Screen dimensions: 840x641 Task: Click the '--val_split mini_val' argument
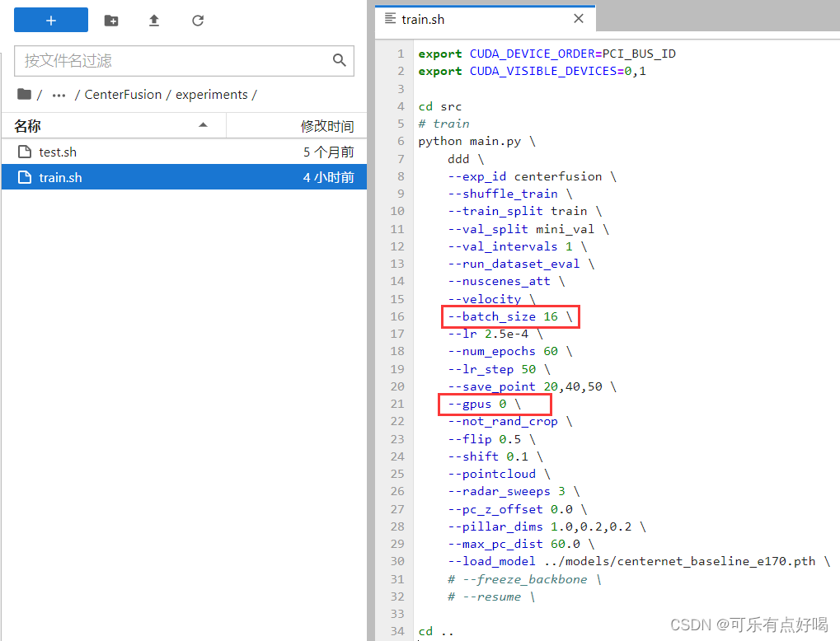tap(521, 229)
